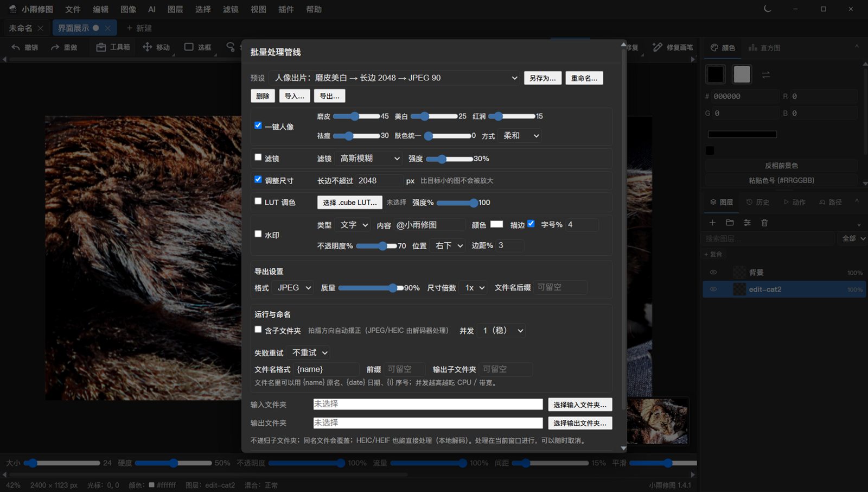Click the 小雨修图 app logo icon
Screen dimensions: 868x492
point(13,9)
